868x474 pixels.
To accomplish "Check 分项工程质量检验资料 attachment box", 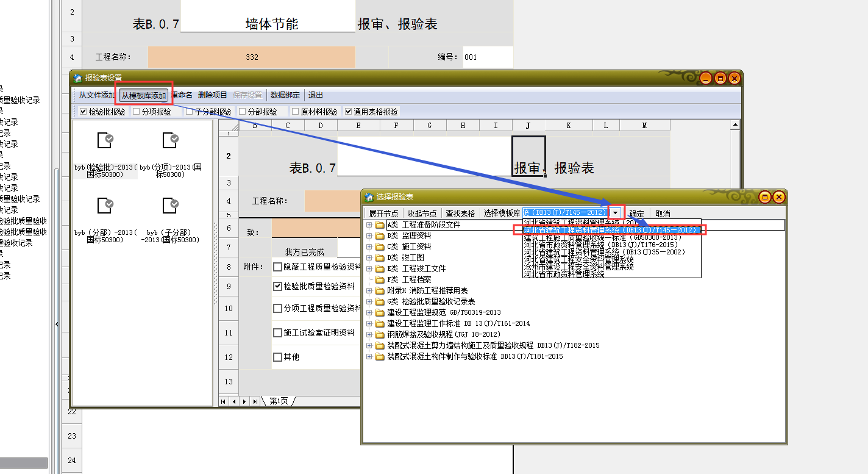I will pos(278,309).
